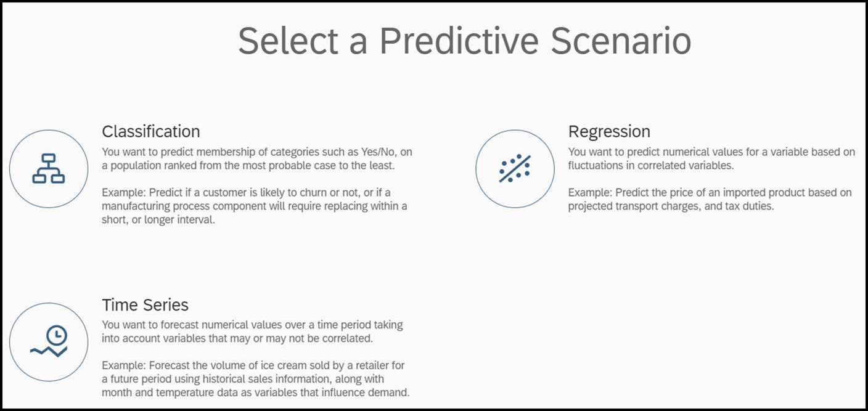This screenshot has width=868, height=411.
Task: Select the Time Series forecast description
Action: 253,332
